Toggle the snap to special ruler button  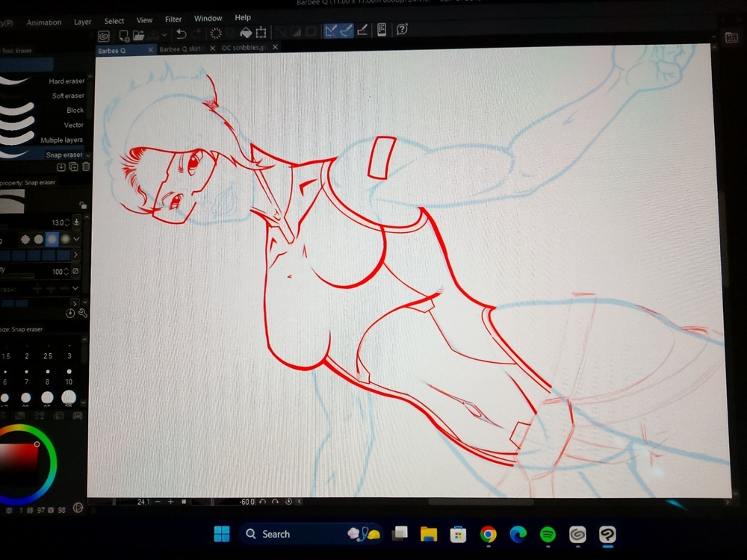pos(347,31)
